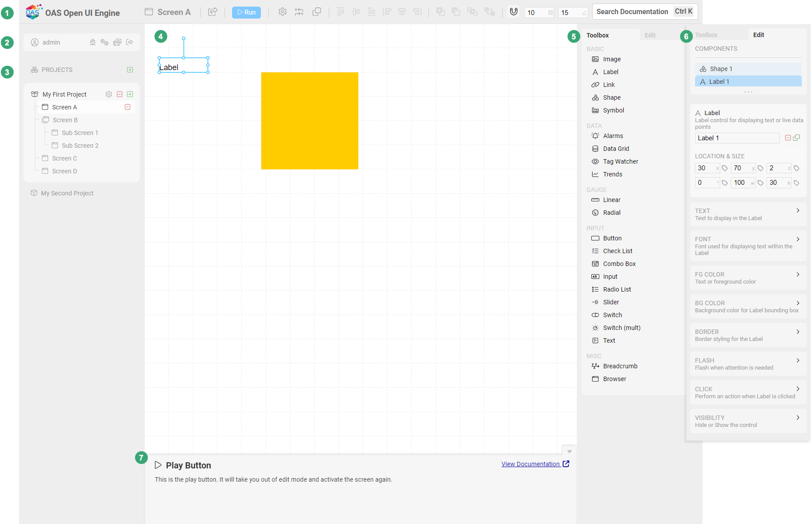Add an Image component from the Toolbox
This screenshot has width=812, height=524.
click(x=611, y=59)
